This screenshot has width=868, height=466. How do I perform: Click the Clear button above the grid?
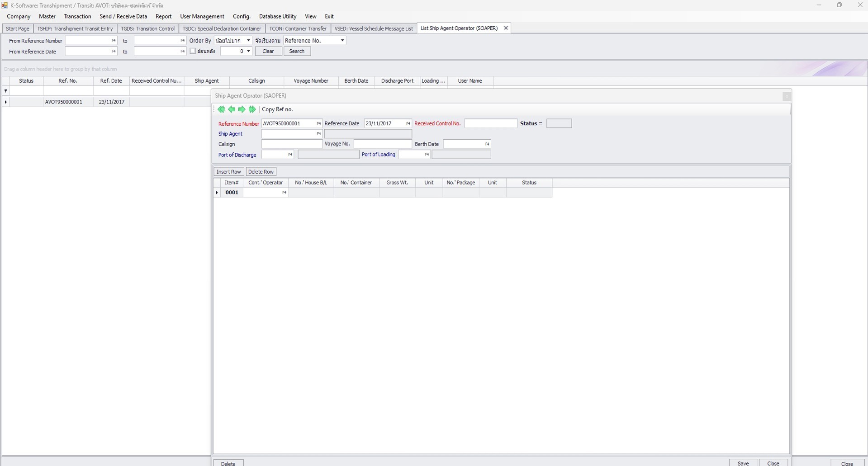[x=268, y=51]
